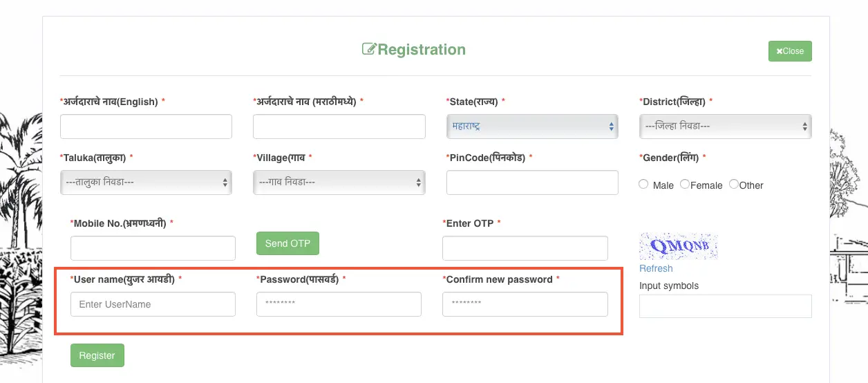This screenshot has width=868, height=383.
Task: Open the State (राज्य) dropdown
Action: tap(531, 127)
